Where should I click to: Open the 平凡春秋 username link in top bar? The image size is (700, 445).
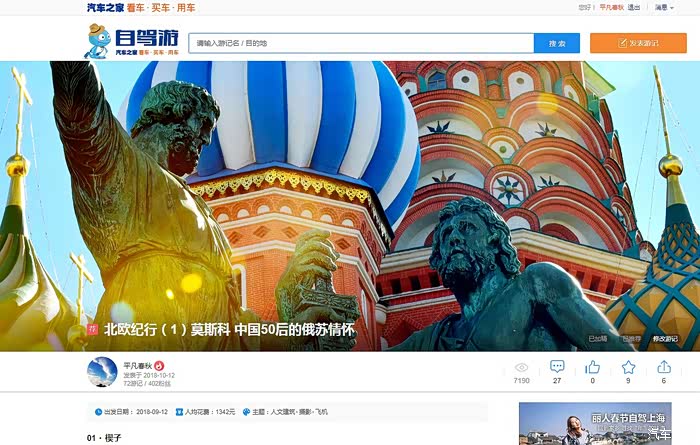pos(611,8)
